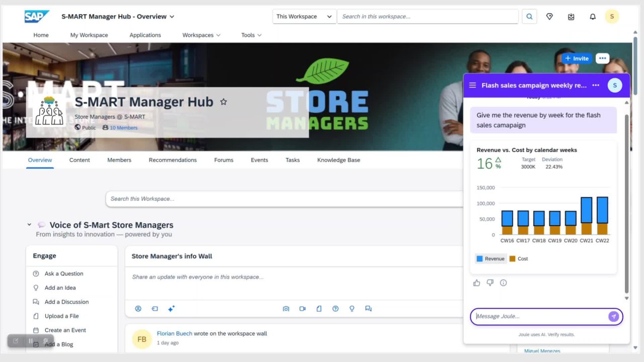Open the Recommendations tab

173,160
